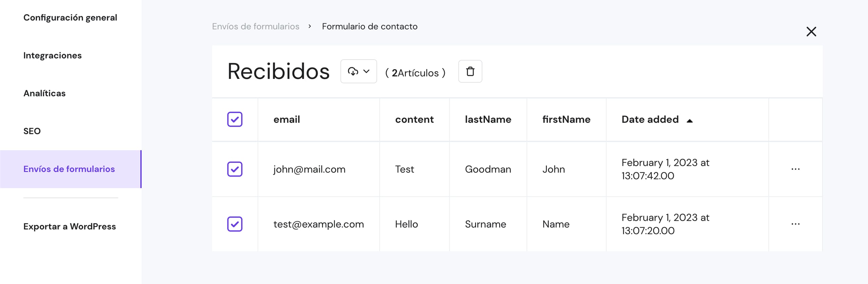Go to Integraciones section
The width and height of the screenshot is (868, 284).
click(x=53, y=56)
